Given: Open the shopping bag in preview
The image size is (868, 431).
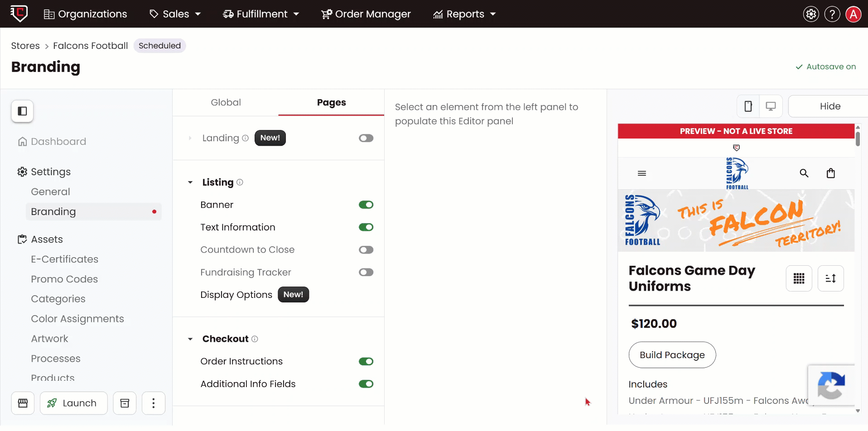Looking at the screenshot, I should (x=831, y=173).
